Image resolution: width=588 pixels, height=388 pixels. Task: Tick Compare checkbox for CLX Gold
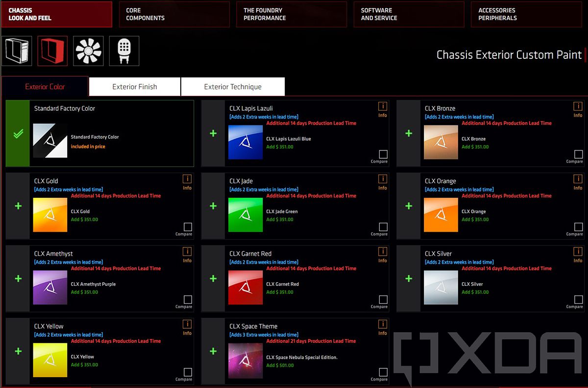[x=188, y=227]
